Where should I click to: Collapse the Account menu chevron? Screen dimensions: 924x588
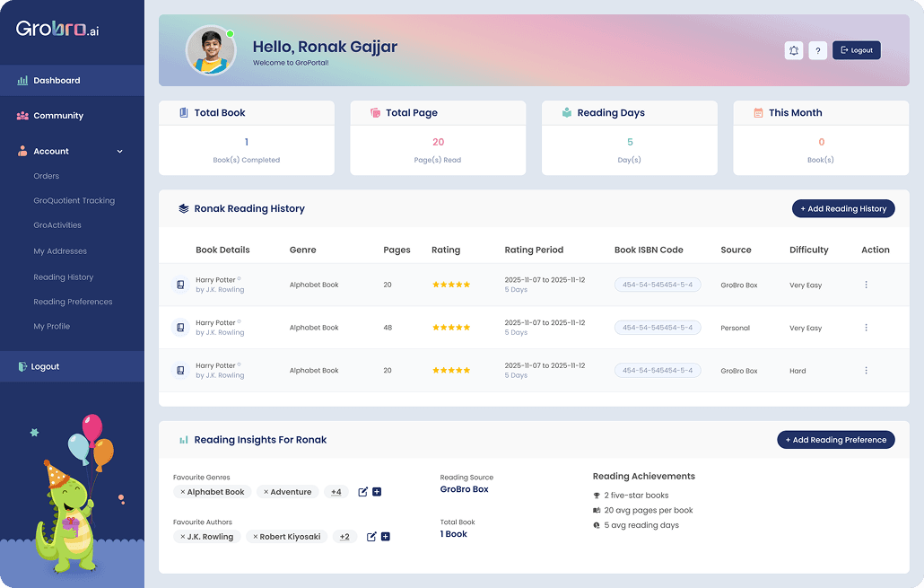pyautogui.click(x=118, y=151)
